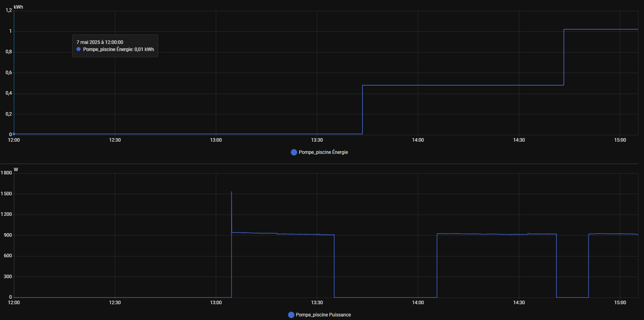Click the 600 value on power axis
The height and width of the screenshot is (320, 644).
8,256
